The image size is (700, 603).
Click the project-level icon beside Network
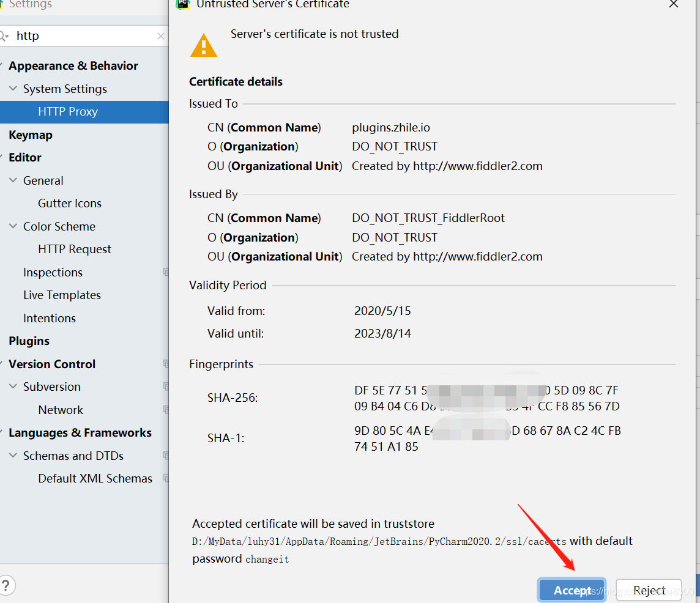coord(166,410)
